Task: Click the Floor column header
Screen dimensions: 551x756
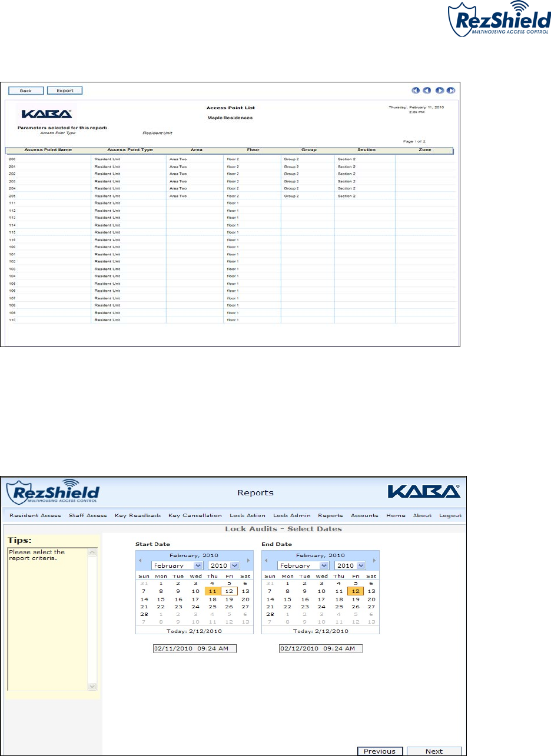Action: click(253, 150)
